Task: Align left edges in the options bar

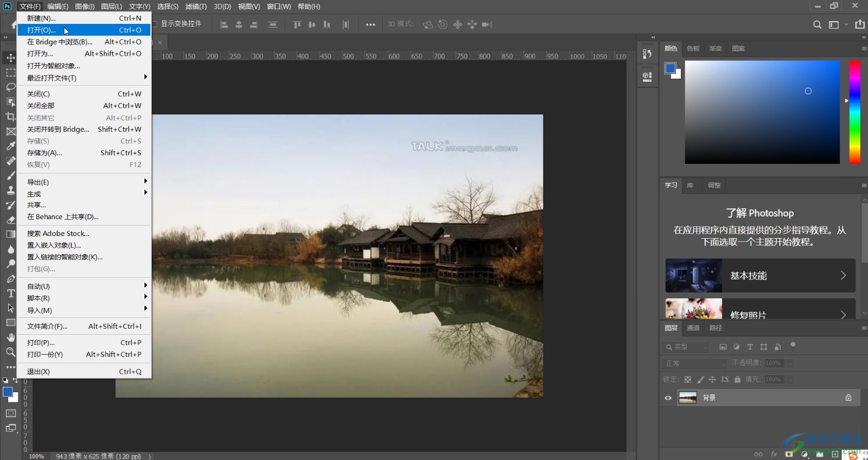Action: pyautogui.click(x=224, y=24)
